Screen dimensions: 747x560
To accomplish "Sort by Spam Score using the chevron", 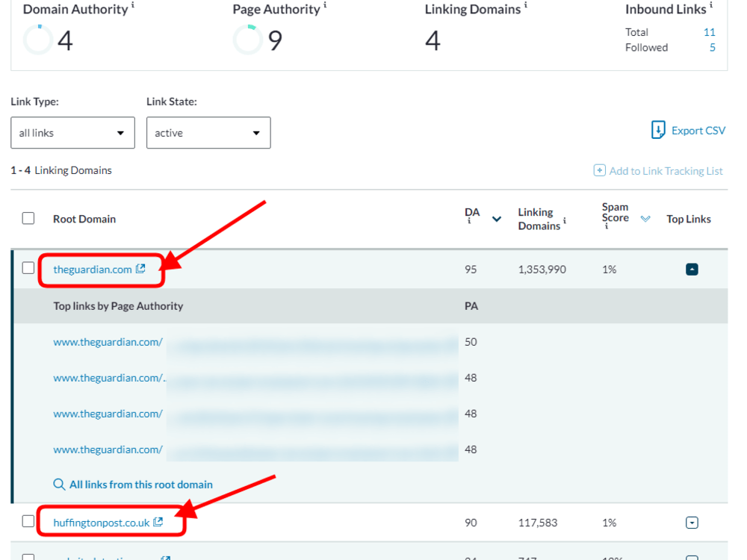I will [645, 219].
